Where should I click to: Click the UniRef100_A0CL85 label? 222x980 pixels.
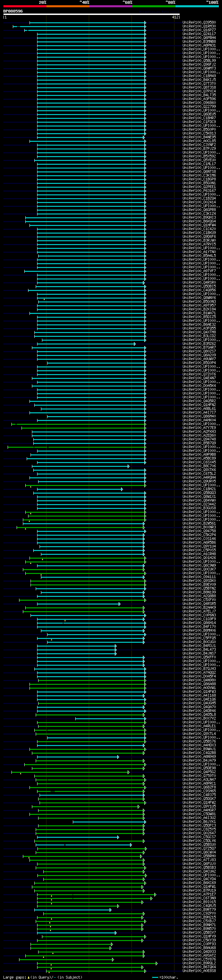199,141
